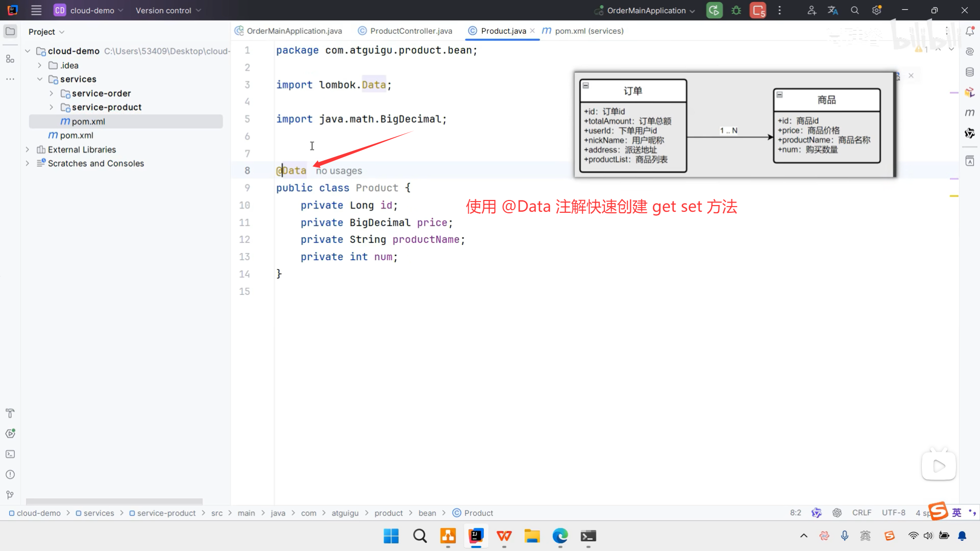Open IDE settings gear icon

coord(876,10)
